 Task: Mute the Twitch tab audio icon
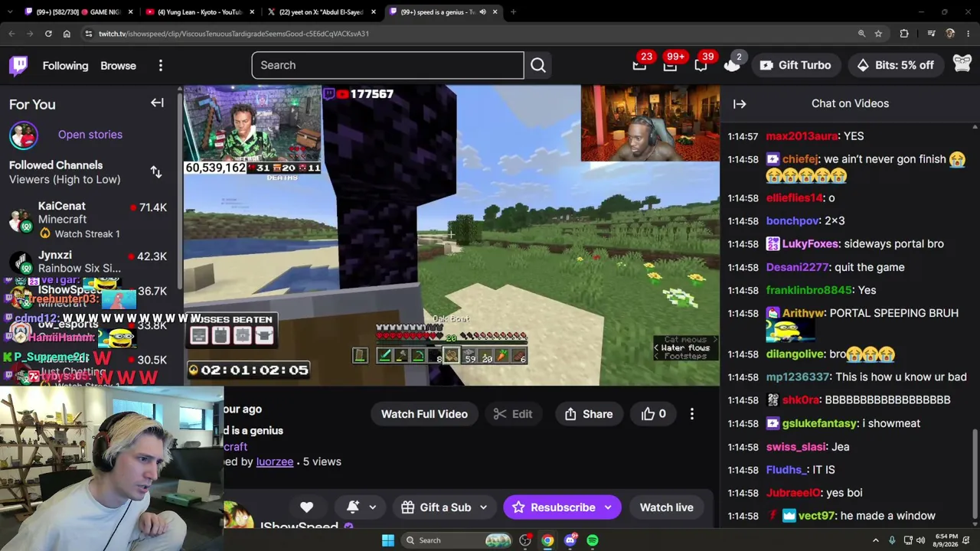pyautogui.click(x=482, y=11)
